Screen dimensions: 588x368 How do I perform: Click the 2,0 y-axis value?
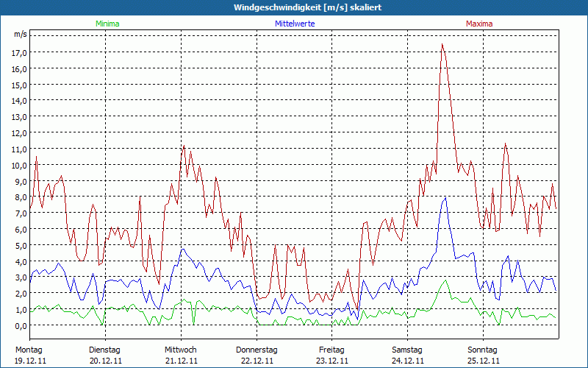point(21,294)
